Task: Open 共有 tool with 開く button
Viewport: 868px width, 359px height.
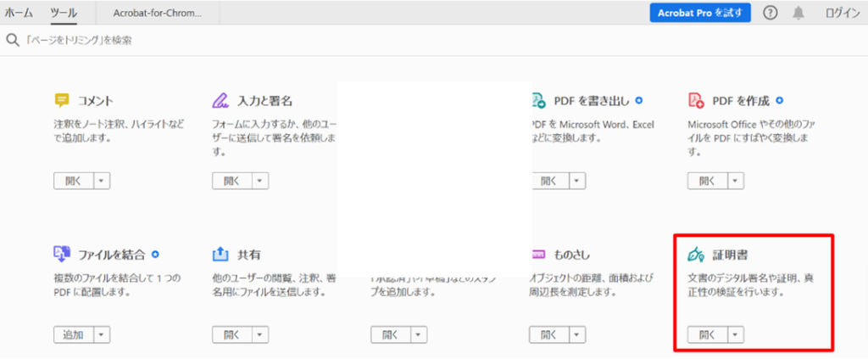Action: point(232,334)
